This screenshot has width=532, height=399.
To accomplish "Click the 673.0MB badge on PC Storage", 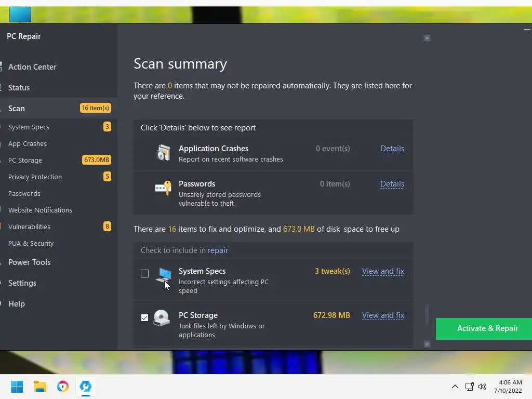I will pyautogui.click(x=96, y=160).
